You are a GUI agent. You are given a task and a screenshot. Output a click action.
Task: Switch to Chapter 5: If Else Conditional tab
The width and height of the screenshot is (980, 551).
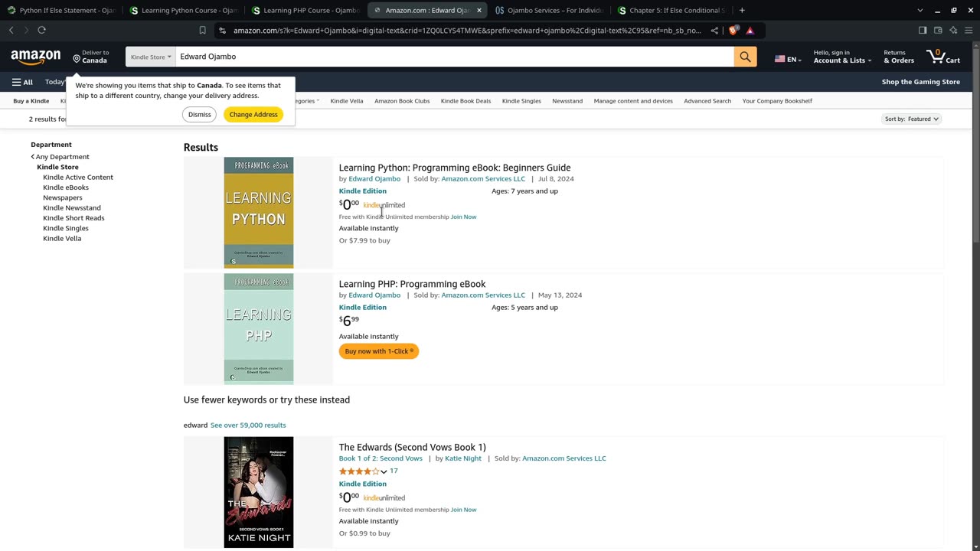pos(671,10)
